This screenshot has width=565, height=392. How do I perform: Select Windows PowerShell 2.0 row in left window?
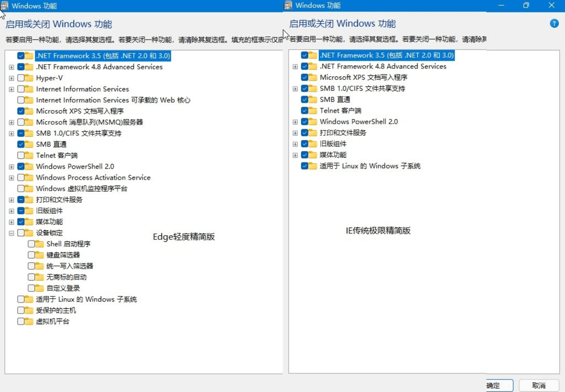[x=75, y=166]
